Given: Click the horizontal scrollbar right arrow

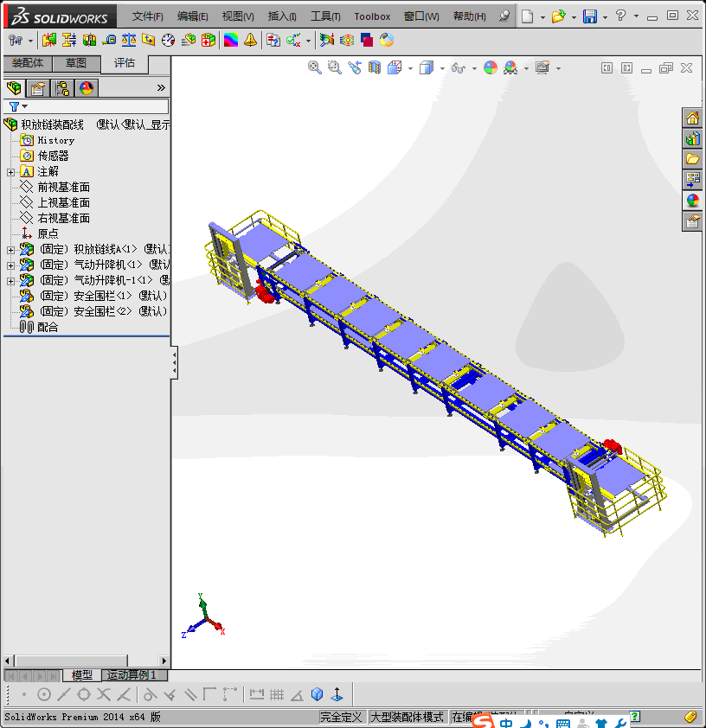Looking at the screenshot, I should pos(164,661).
